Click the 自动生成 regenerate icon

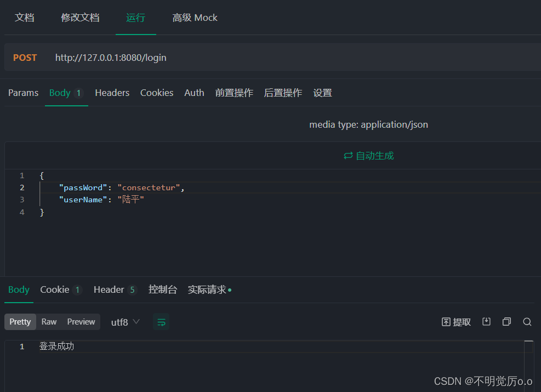pyautogui.click(x=348, y=156)
